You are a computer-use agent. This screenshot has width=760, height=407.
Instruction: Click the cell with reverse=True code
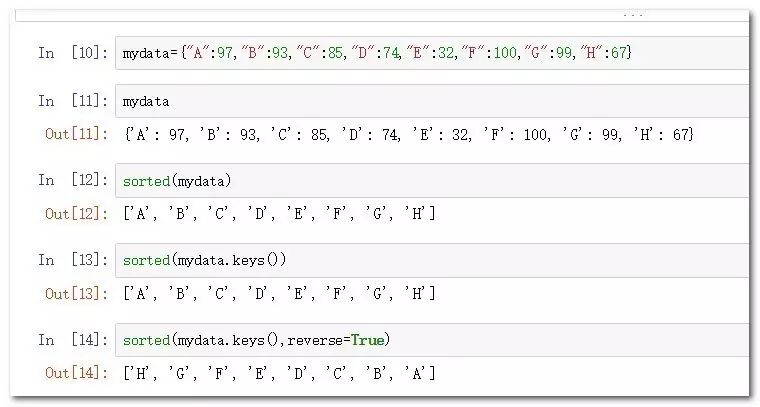pos(430,340)
